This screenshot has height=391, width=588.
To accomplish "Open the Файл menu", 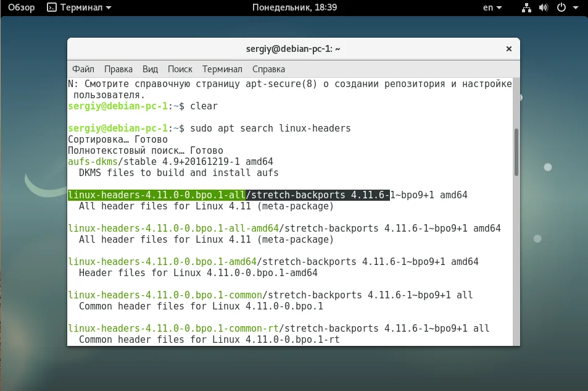I will [83, 69].
